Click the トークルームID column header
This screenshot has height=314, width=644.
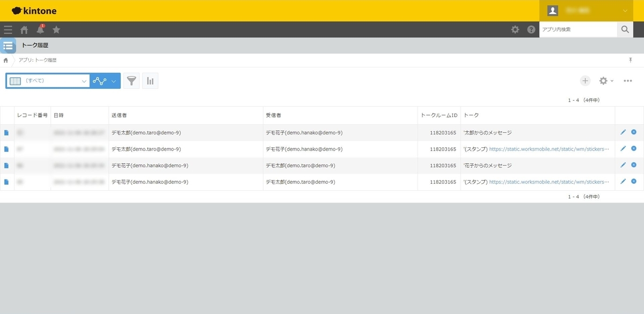439,115
